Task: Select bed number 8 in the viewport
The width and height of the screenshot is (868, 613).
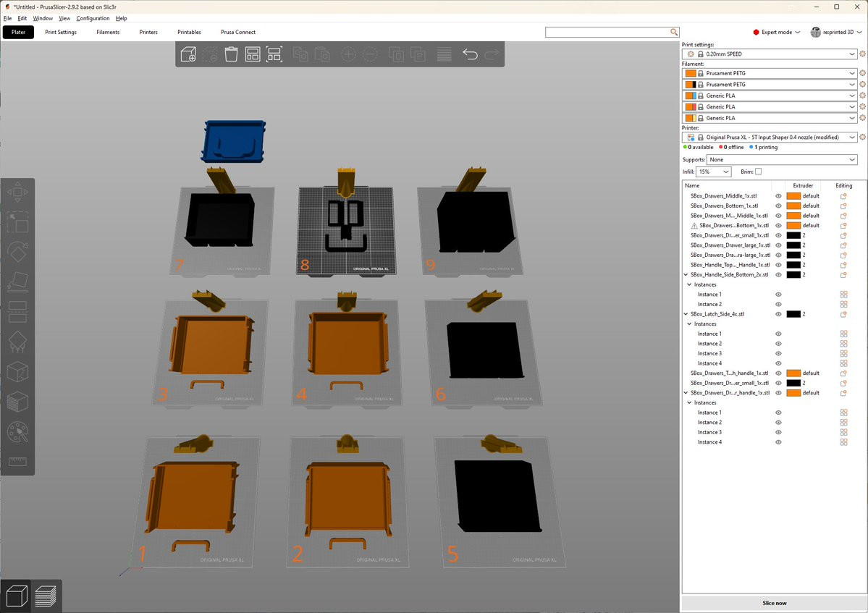Action: coord(345,230)
